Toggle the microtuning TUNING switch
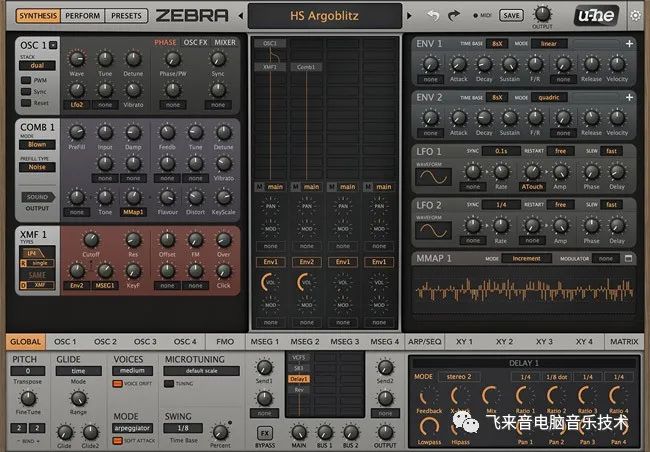650x452 pixels. tap(169, 384)
